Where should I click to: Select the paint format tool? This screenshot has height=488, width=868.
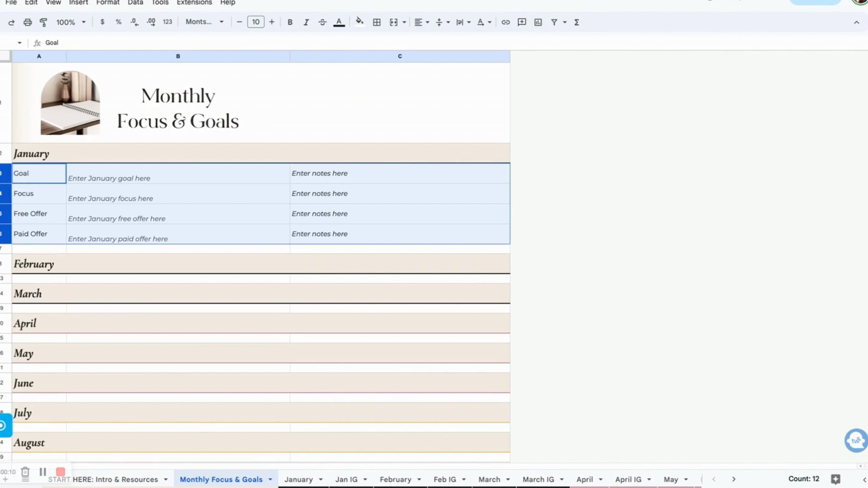point(43,22)
